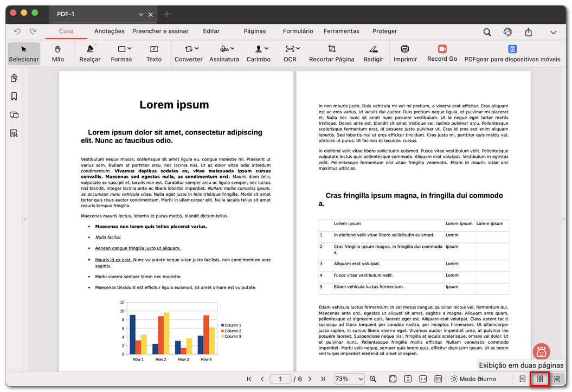This screenshot has height=392, width=572.
Task: Click the page number input field
Action: (x=280, y=379)
